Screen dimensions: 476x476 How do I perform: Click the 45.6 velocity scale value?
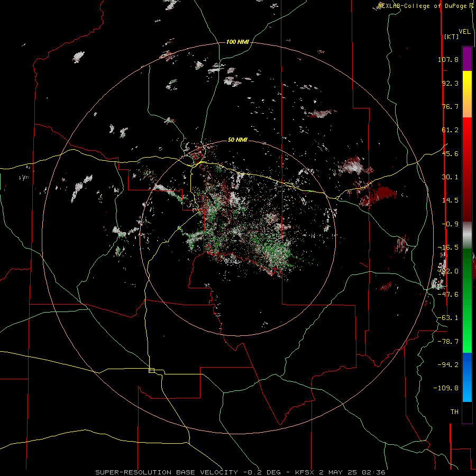pos(450,153)
